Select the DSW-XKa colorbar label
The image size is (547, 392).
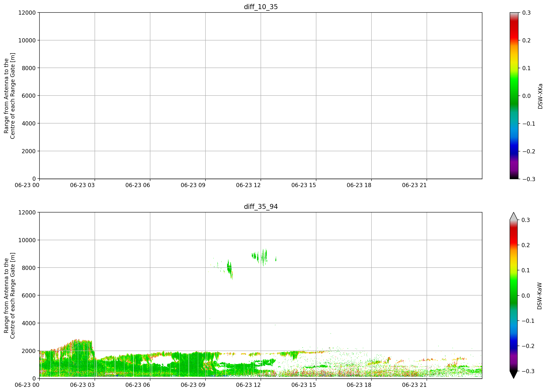pyautogui.click(x=540, y=96)
